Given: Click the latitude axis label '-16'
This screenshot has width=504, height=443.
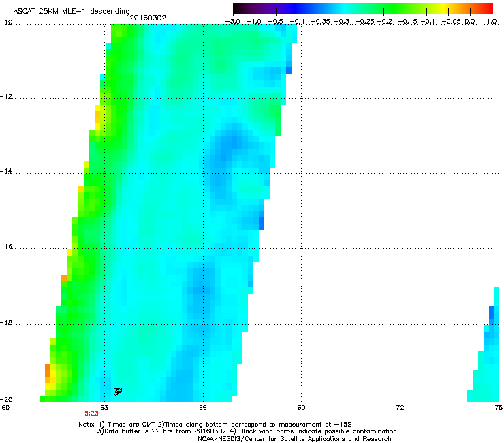Looking at the screenshot, I should coord(6,247).
